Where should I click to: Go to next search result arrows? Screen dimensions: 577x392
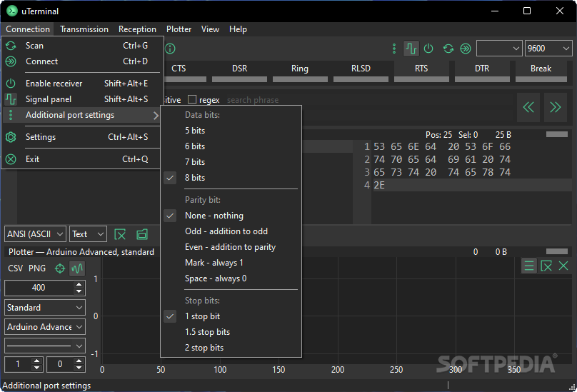tap(556, 108)
